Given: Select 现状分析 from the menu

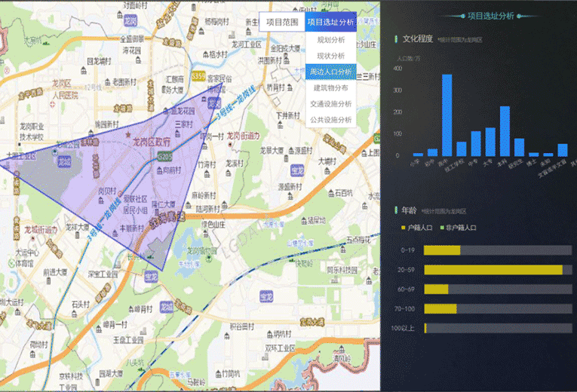Looking at the screenshot, I should (330, 56).
